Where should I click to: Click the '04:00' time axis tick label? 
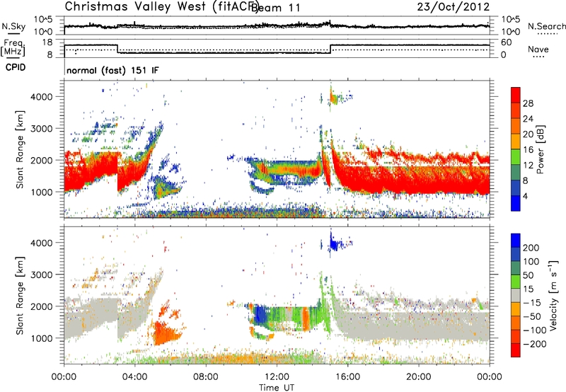[x=134, y=377]
